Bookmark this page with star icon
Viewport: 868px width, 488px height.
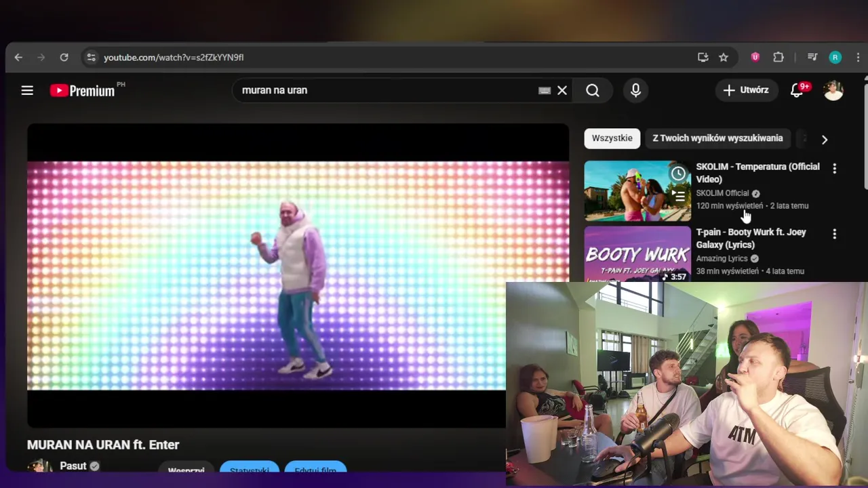(724, 58)
